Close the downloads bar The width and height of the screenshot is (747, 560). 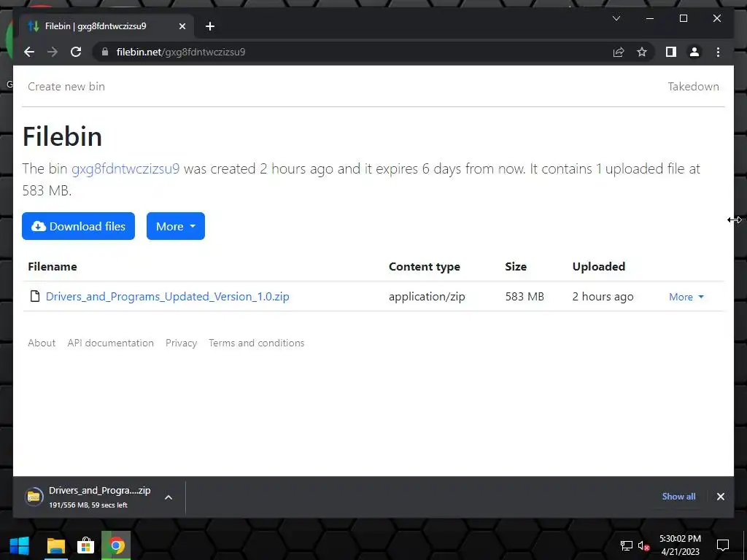[x=720, y=496]
